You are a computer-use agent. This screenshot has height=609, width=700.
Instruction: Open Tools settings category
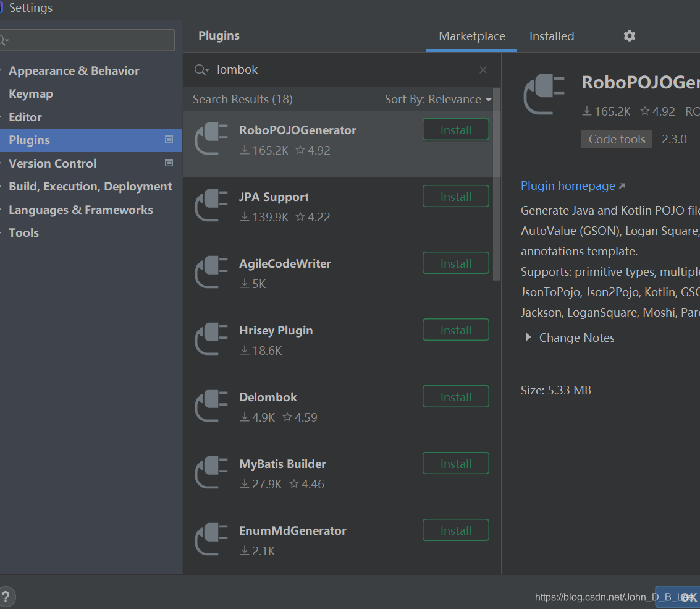click(23, 233)
